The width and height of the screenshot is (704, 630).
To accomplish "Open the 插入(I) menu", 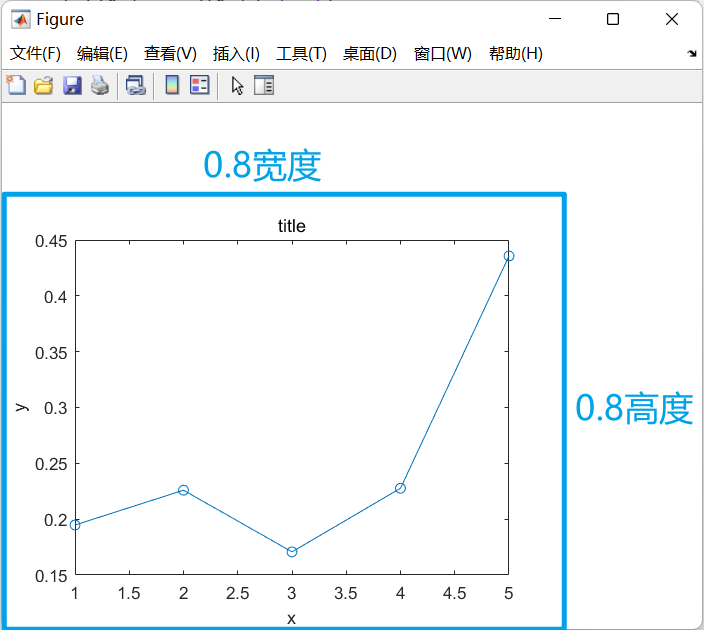I will click(x=236, y=53).
